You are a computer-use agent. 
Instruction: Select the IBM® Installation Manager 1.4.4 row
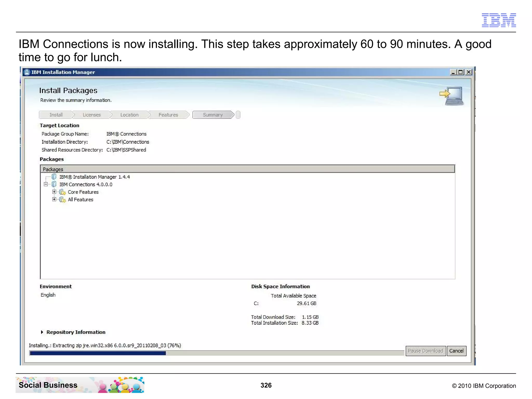95,177
